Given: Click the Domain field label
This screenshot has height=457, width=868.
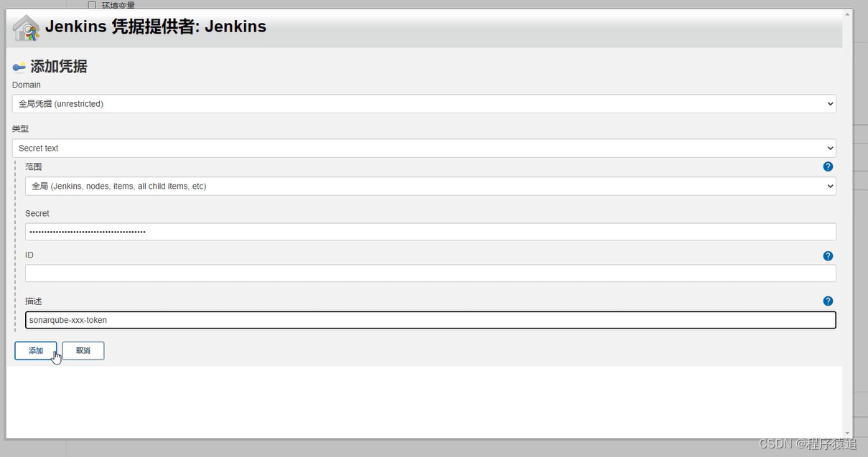Looking at the screenshot, I should click(27, 85).
